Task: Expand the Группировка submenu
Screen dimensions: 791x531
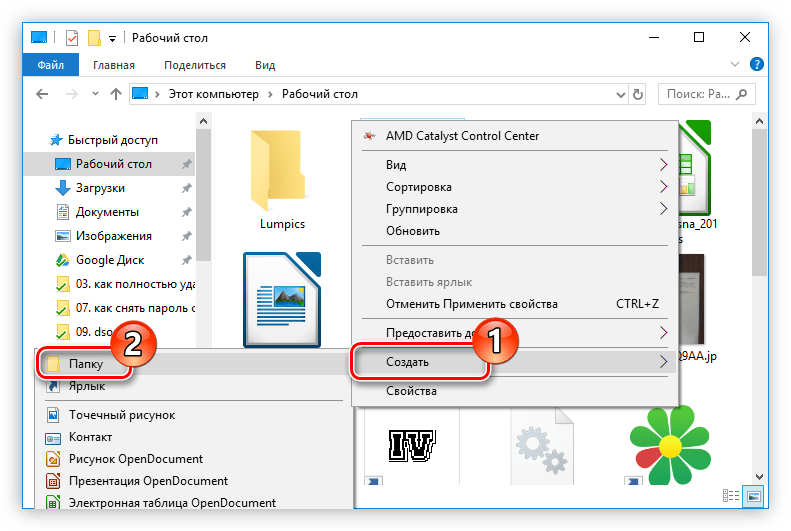Action: 663,209
